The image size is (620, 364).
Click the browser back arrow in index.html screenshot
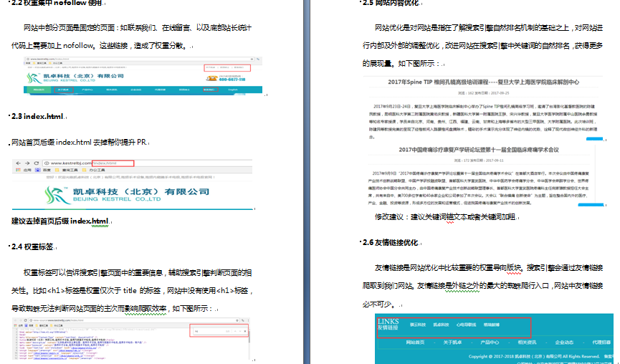point(17,163)
